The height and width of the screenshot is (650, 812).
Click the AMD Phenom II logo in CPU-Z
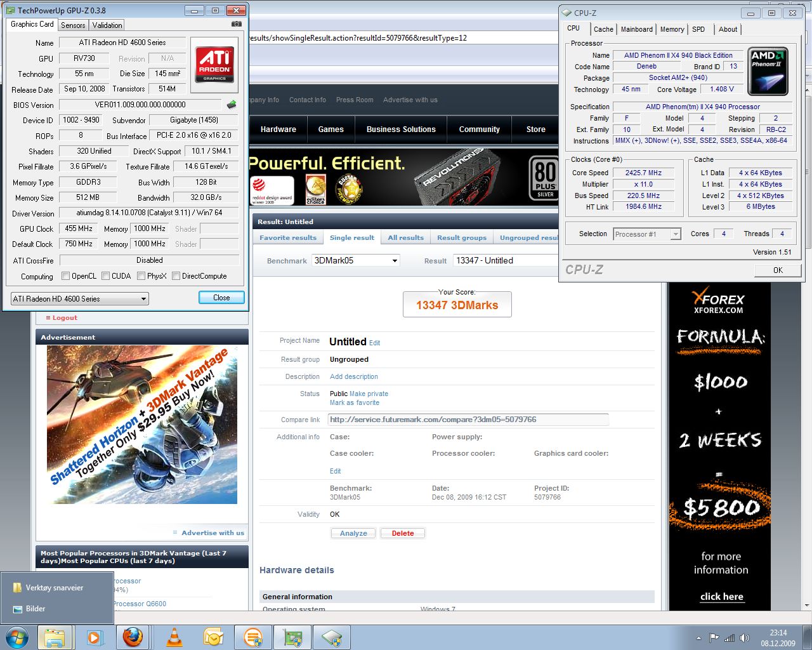[x=769, y=70]
